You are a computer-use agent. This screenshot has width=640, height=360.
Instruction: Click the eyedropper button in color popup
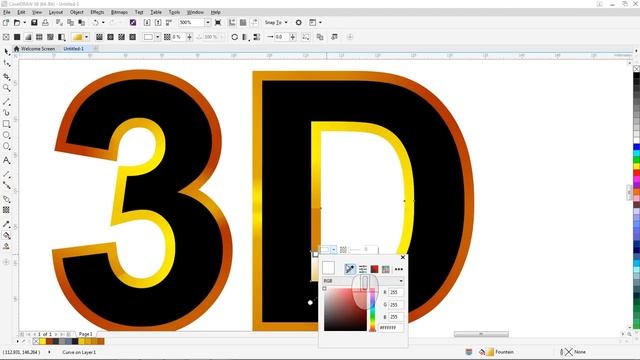(x=350, y=269)
